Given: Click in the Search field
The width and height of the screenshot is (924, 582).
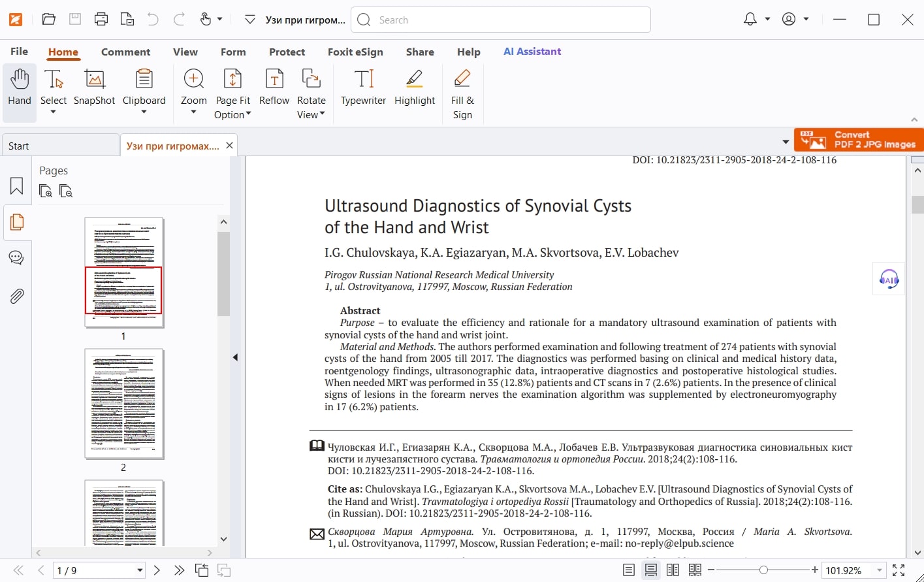Looking at the screenshot, I should point(501,20).
